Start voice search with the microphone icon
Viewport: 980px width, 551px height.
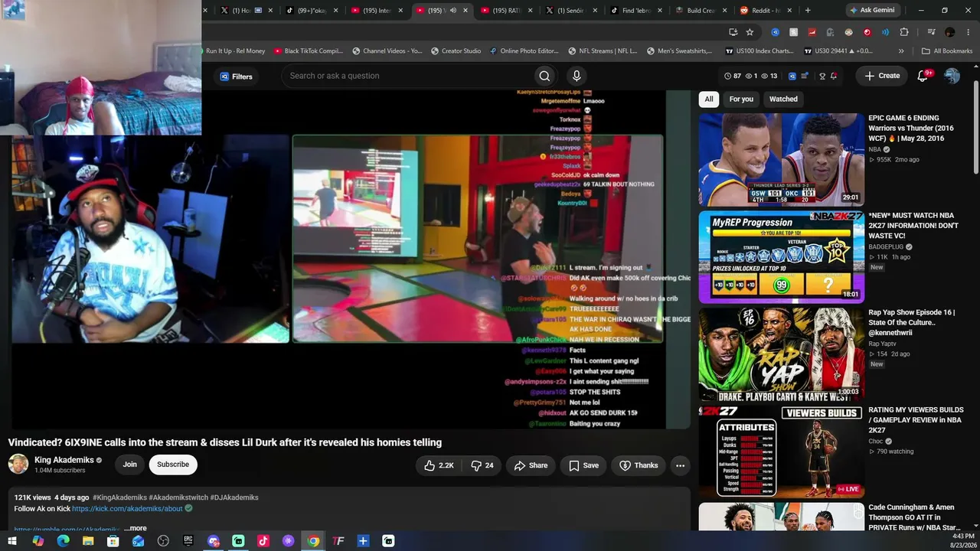point(577,76)
